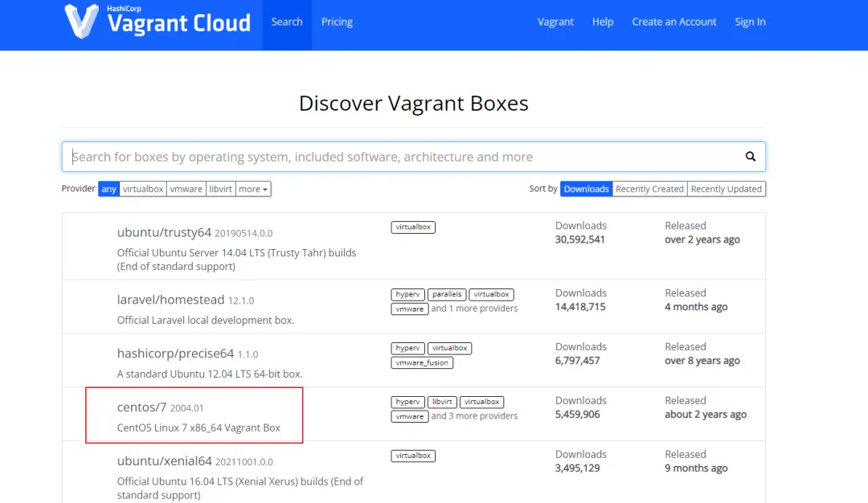Click 'and 3 more providers' text
The width and height of the screenshot is (868, 503).
pos(474,415)
